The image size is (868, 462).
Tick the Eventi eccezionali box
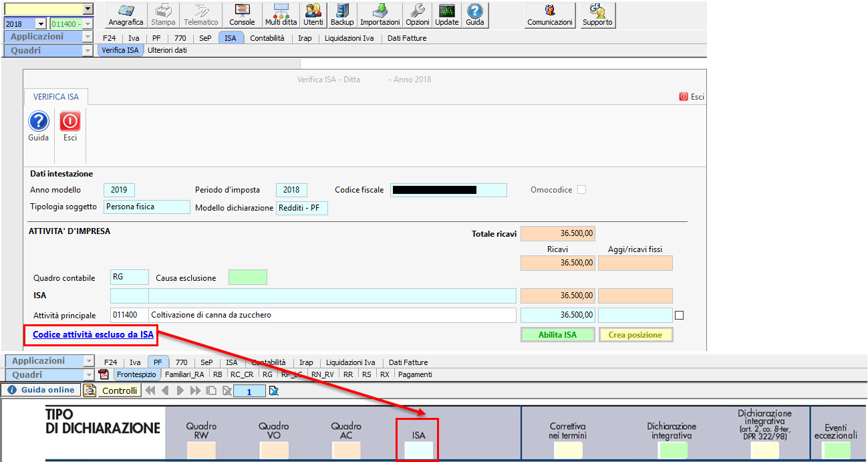836,450
